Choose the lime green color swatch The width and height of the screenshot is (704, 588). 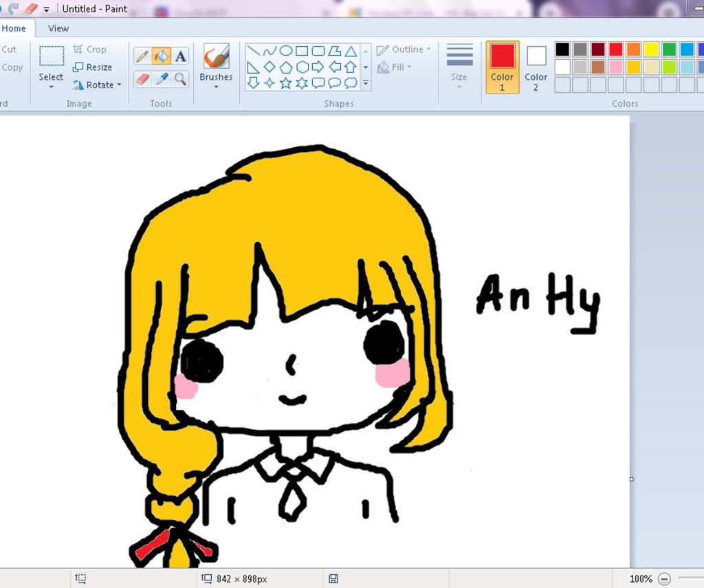point(669,67)
